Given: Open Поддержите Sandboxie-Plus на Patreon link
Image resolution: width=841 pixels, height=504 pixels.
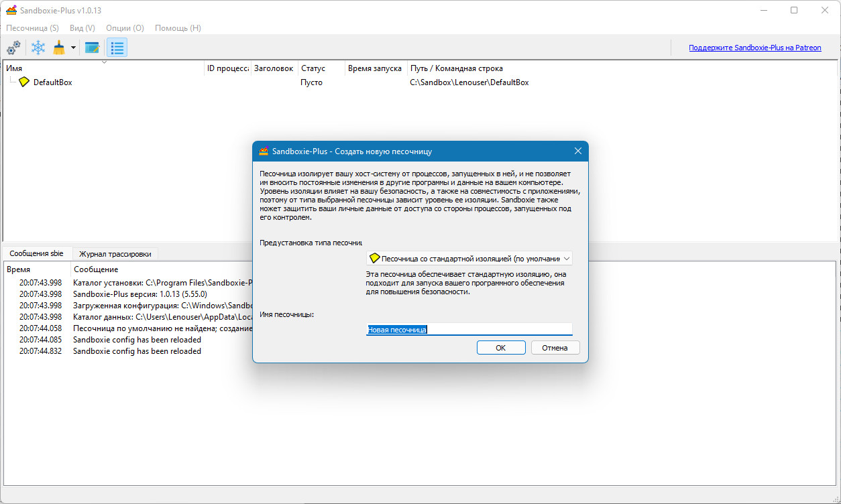Looking at the screenshot, I should tap(754, 48).
